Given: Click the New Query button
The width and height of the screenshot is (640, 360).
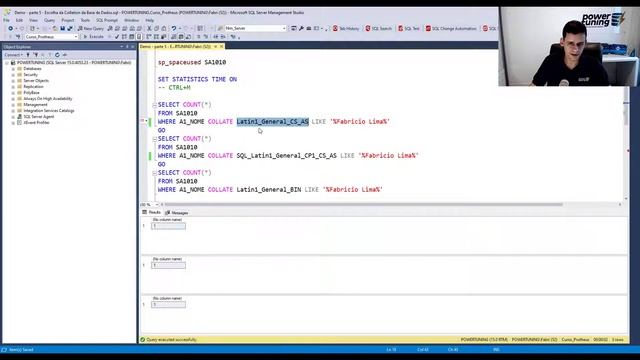Looking at the screenshot, I should click(x=91, y=29).
